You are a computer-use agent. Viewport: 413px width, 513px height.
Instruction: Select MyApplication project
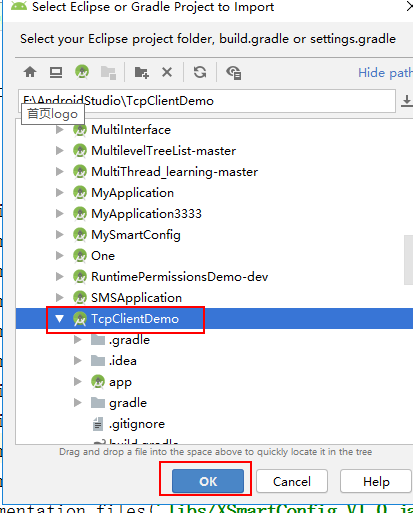(132, 193)
